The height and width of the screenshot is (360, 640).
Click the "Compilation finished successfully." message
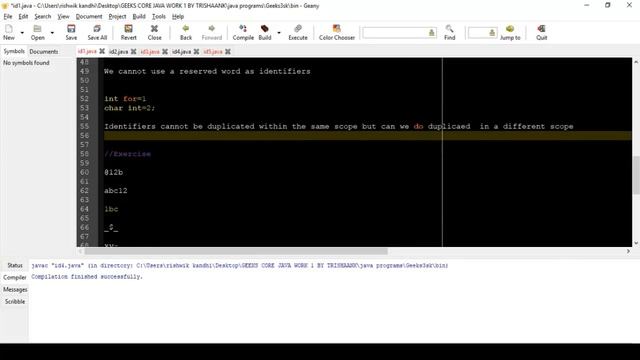click(87, 277)
